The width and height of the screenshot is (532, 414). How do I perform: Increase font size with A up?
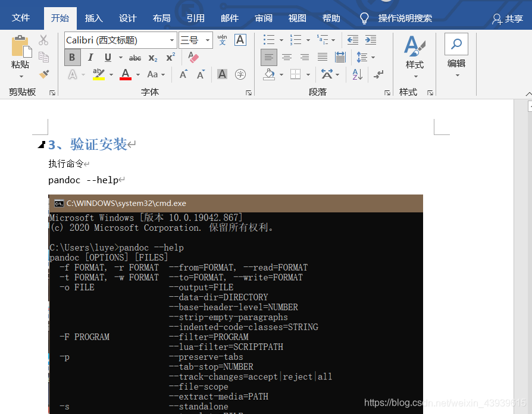pyautogui.click(x=183, y=74)
